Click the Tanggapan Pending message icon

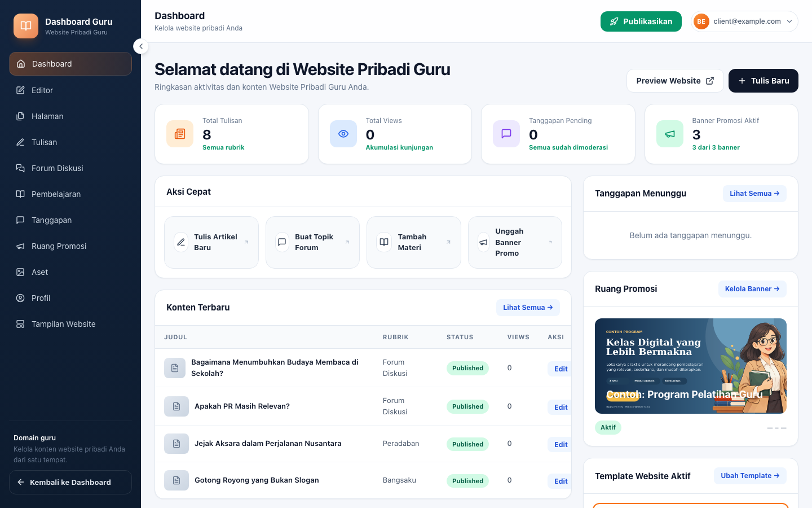pos(506,134)
